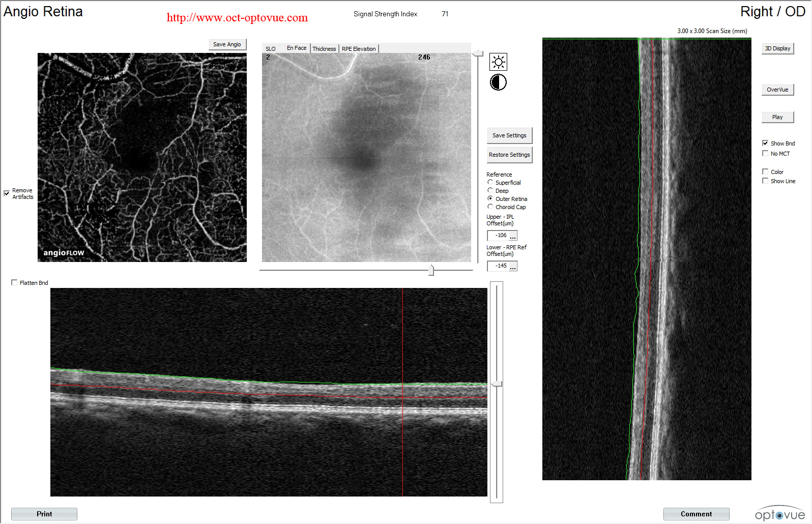Click the Print button
Viewport: 812px width, 524px height.
click(x=44, y=514)
